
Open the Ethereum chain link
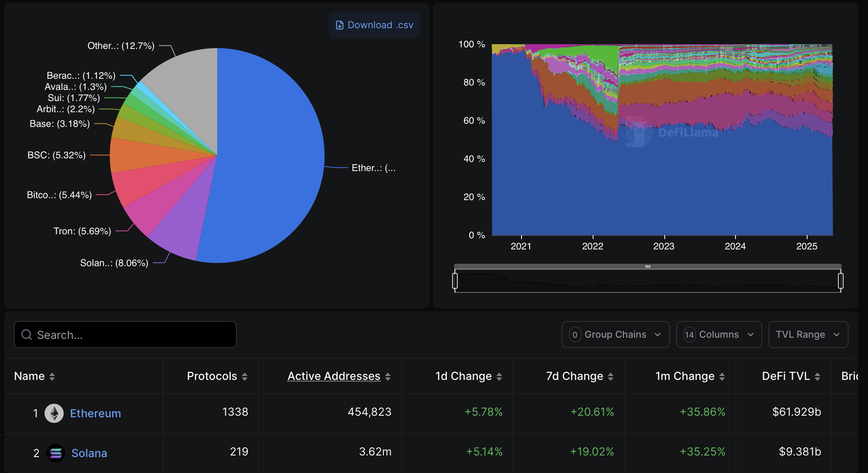coord(95,413)
